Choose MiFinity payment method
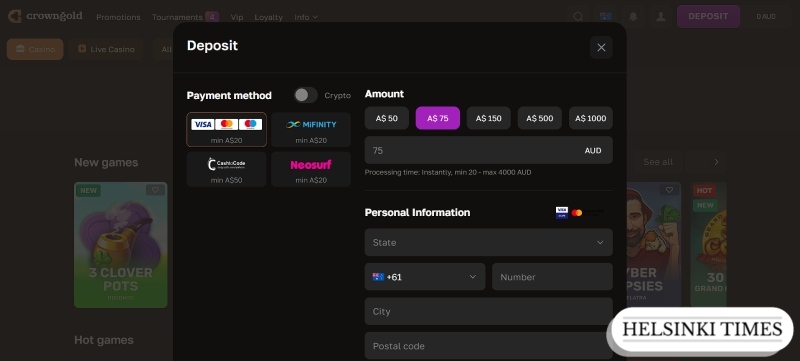 click(x=311, y=130)
